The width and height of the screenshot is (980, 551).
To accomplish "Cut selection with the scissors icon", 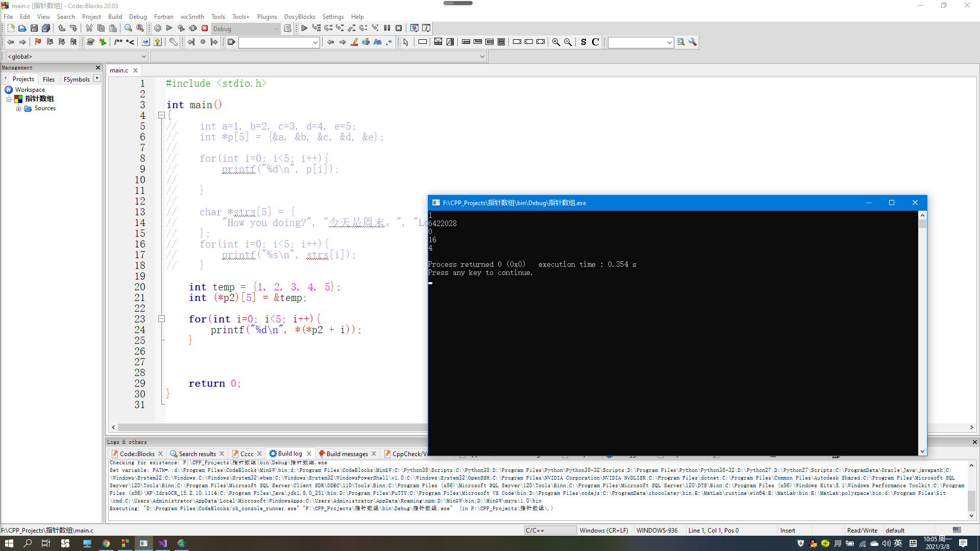I will click(89, 29).
